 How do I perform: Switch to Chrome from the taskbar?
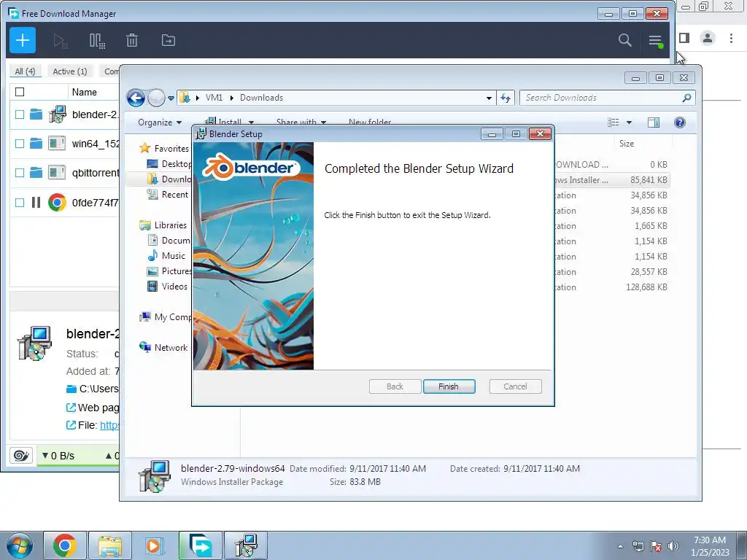pyautogui.click(x=65, y=545)
